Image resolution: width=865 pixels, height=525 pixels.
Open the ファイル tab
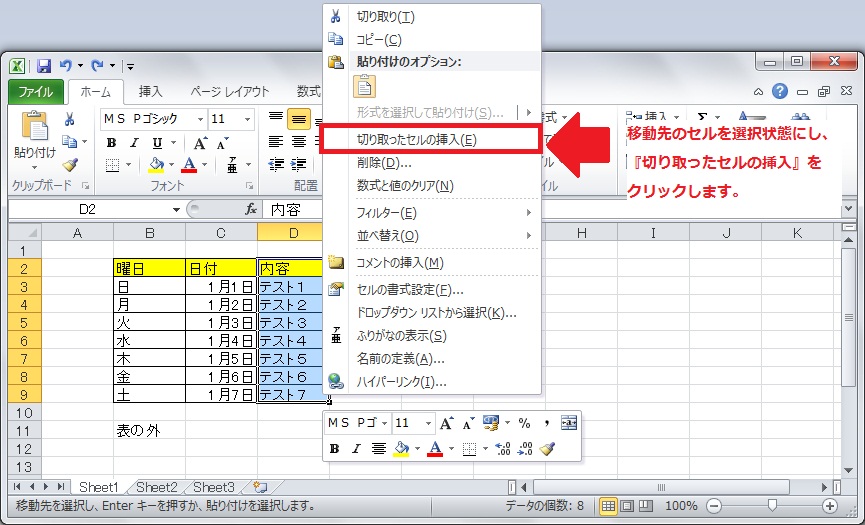[35, 92]
